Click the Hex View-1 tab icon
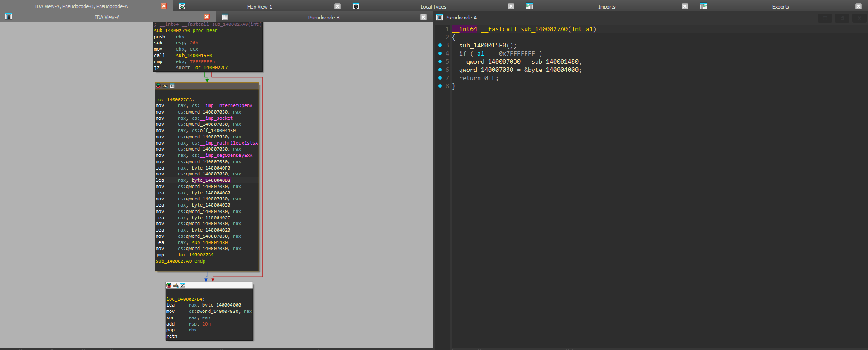Image resolution: width=868 pixels, height=350 pixels. coord(182,6)
